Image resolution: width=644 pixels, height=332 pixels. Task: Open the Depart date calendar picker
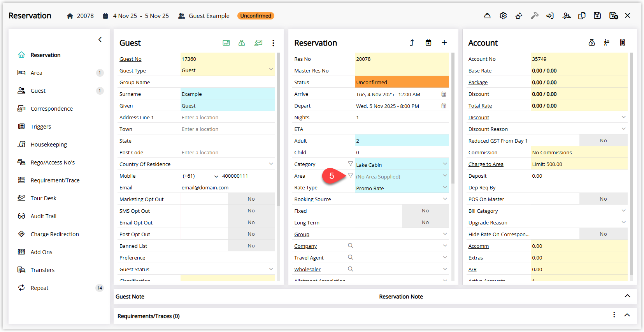tap(444, 106)
